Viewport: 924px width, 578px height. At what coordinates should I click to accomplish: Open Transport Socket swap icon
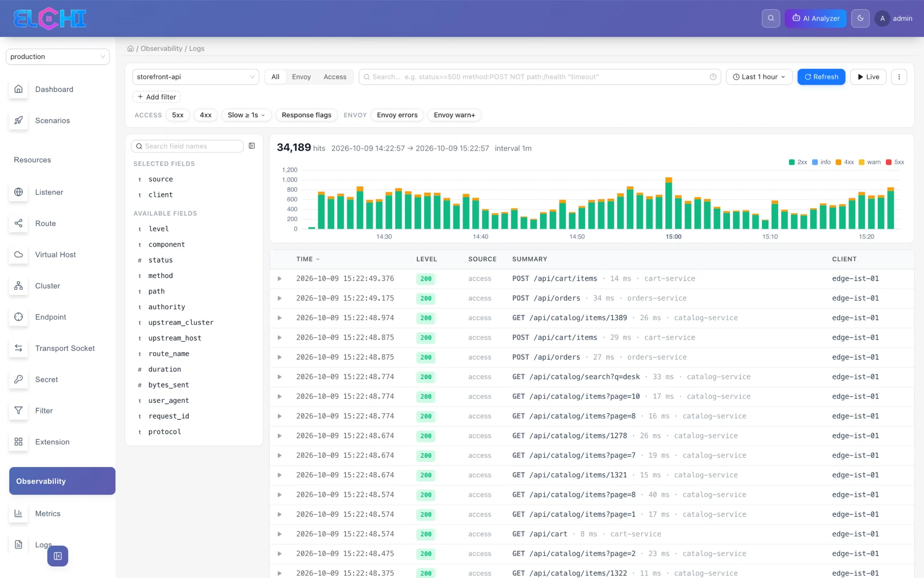18,348
